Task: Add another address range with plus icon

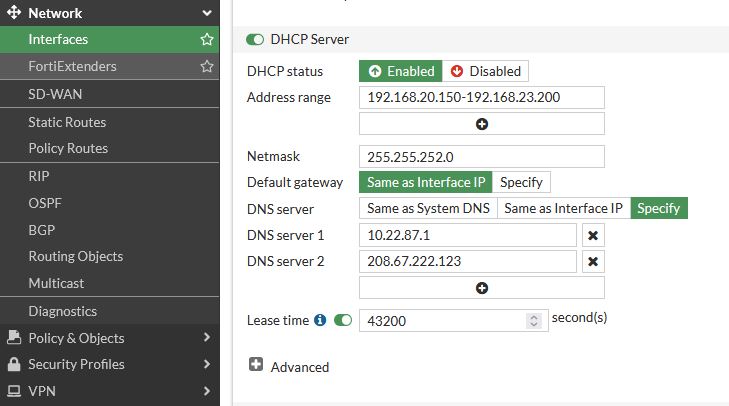Action: pyautogui.click(x=482, y=124)
